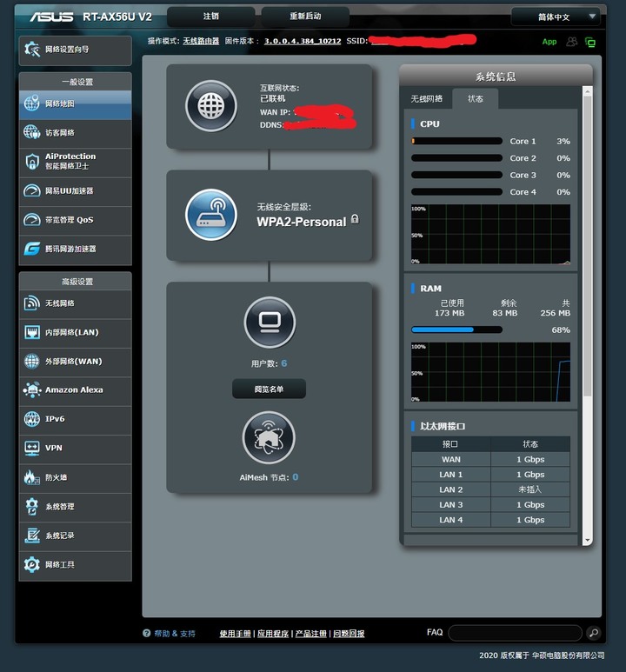Open firmware version 3.0.0.4.384_10212 link
The width and height of the screenshot is (626, 672).
tap(303, 41)
